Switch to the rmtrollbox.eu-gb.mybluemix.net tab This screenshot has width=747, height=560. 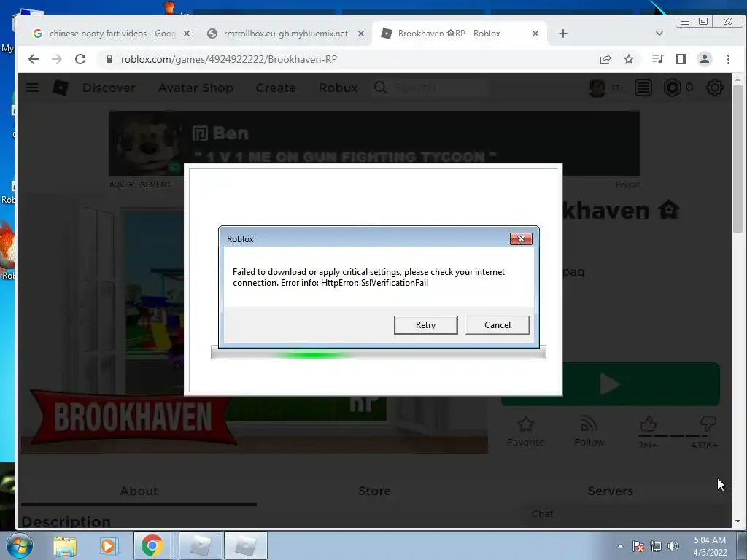tap(286, 34)
